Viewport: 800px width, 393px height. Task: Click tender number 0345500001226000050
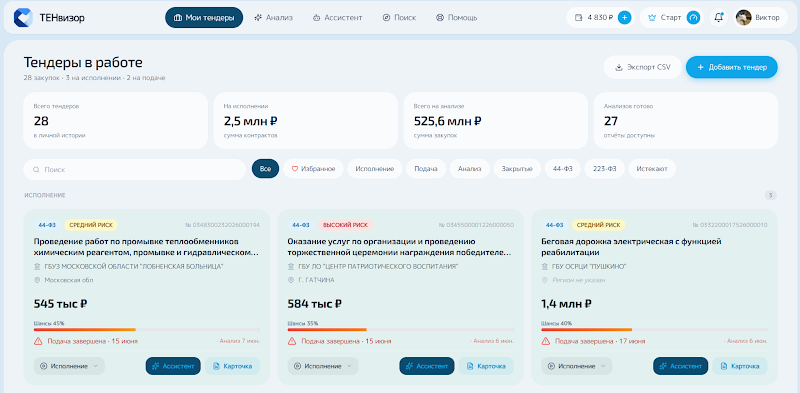click(476, 225)
